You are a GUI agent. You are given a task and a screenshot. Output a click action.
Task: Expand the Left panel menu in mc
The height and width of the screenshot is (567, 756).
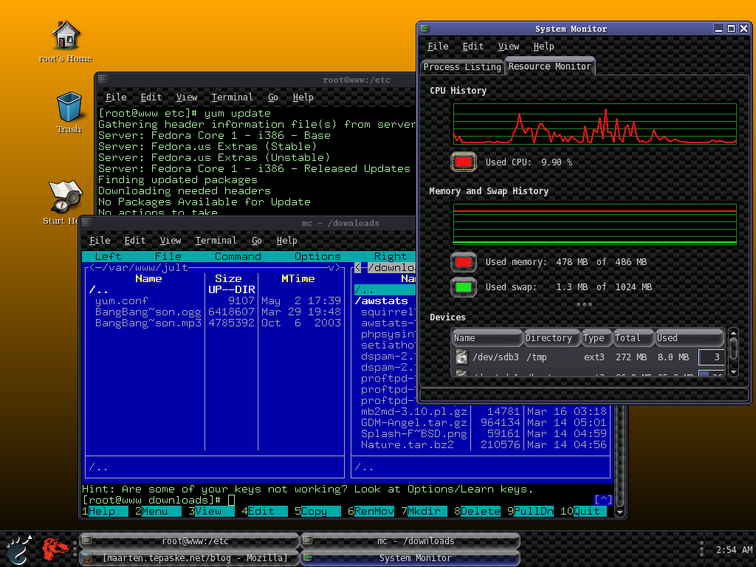click(108, 257)
